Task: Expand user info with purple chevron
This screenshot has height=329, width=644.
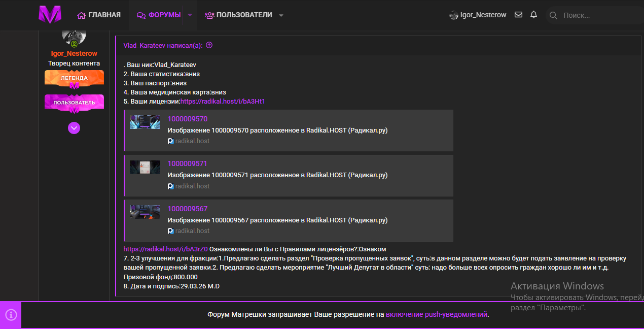Action: [74, 128]
